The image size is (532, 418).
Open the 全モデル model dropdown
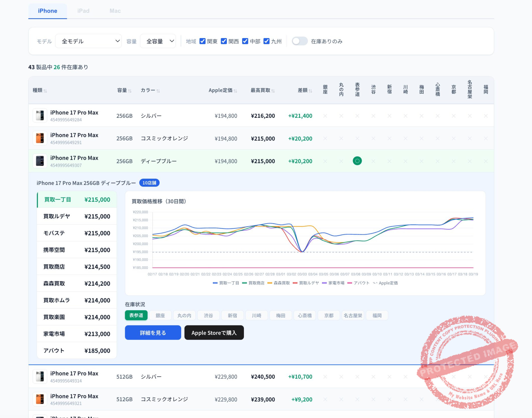[x=88, y=41]
